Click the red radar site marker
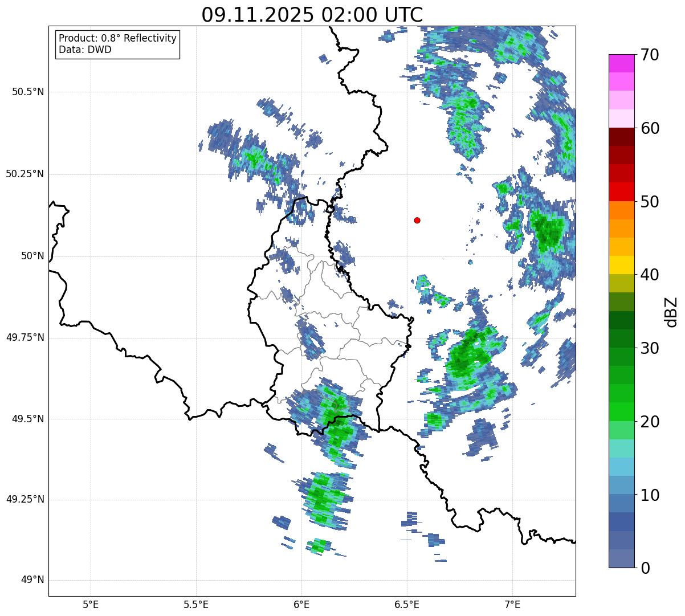 click(417, 220)
